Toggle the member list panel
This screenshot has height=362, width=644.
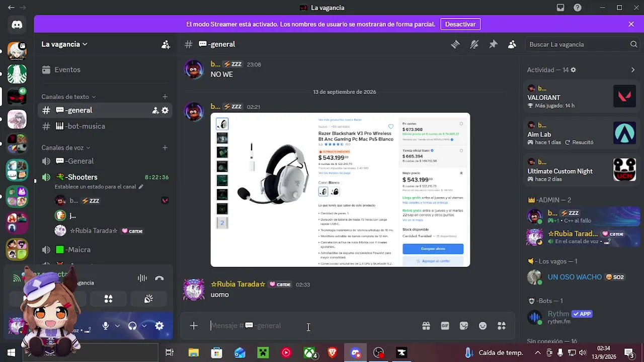512,44
